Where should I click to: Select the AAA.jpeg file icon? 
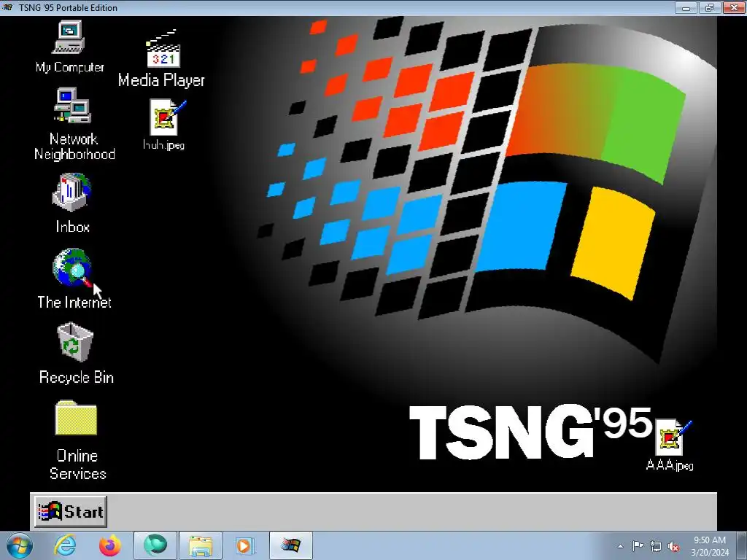click(x=670, y=445)
